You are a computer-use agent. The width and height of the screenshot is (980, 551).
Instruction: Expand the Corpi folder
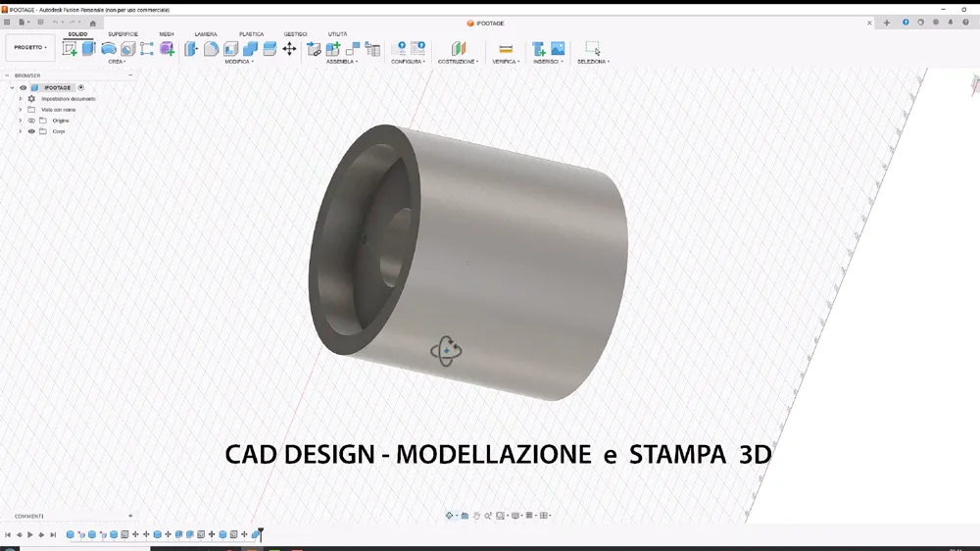click(x=20, y=131)
